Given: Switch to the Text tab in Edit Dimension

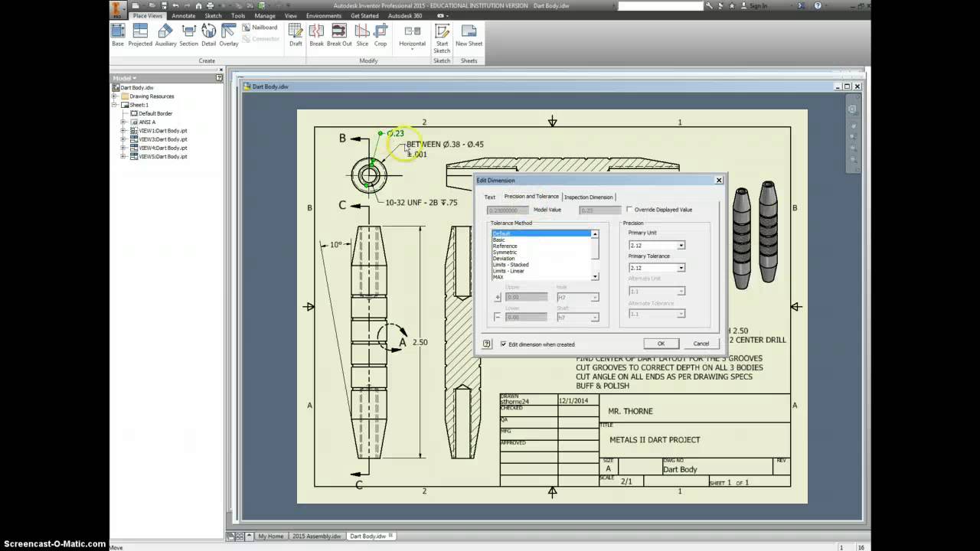Looking at the screenshot, I should click(x=490, y=197).
